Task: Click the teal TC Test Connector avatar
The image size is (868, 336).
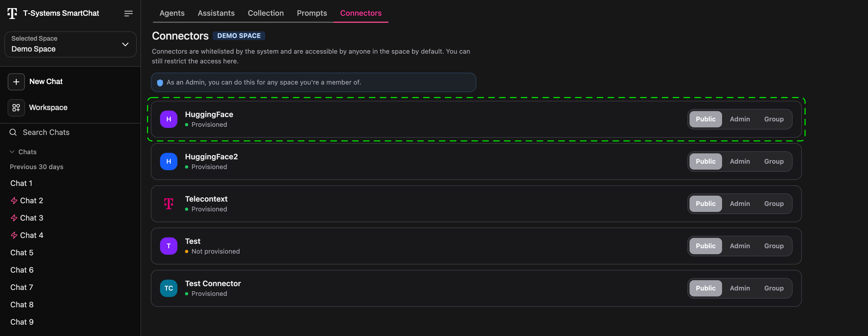Action: pyautogui.click(x=168, y=288)
